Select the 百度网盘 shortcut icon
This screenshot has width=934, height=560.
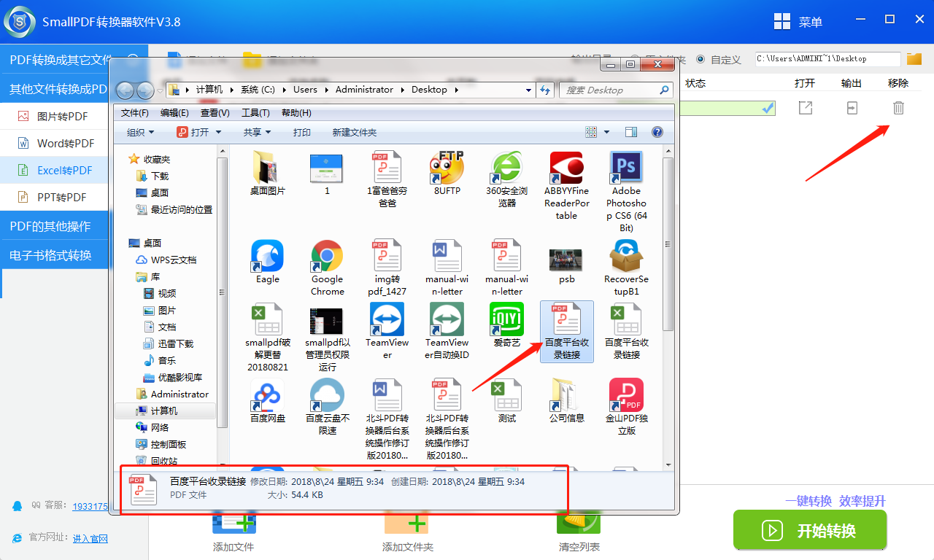pyautogui.click(x=267, y=394)
